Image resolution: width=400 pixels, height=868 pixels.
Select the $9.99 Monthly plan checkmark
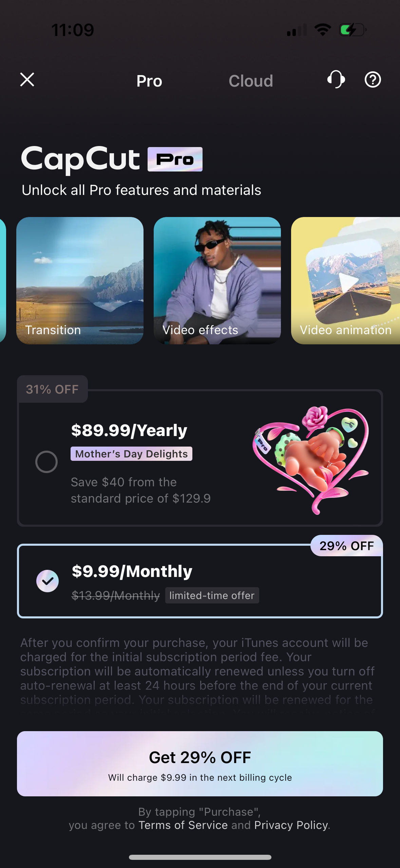[47, 581]
